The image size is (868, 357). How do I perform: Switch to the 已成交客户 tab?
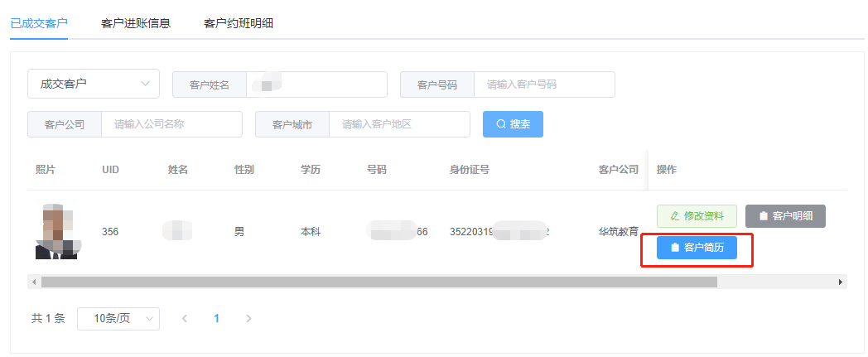click(x=39, y=23)
